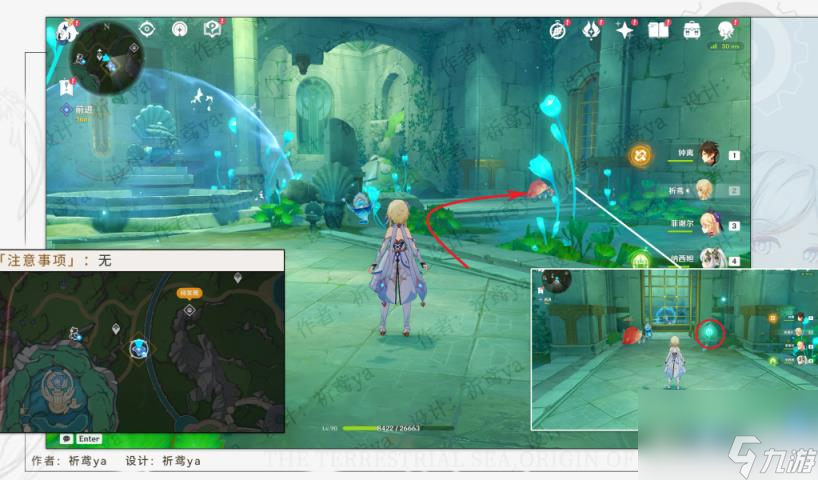This screenshot has height=480, width=818.
Task: Click the 「注意事项」: 无 notice text
Action: coord(55,260)
